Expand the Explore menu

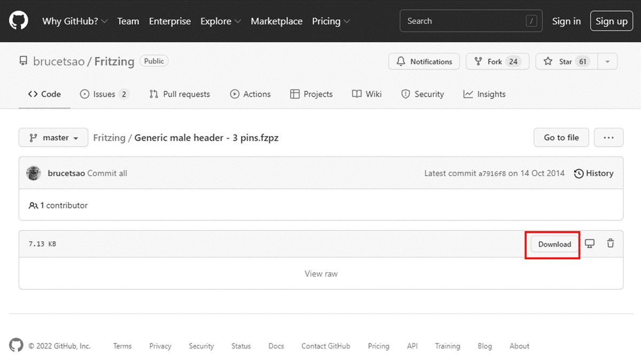(221, 21)
